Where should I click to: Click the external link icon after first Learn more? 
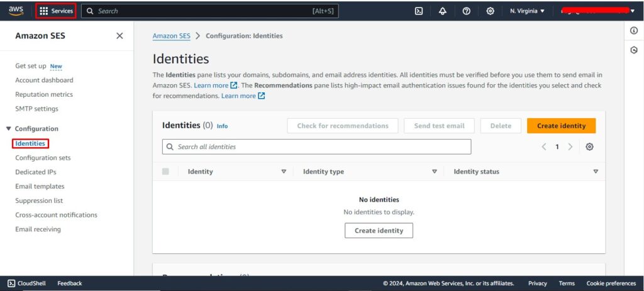[x=234, y=85]
